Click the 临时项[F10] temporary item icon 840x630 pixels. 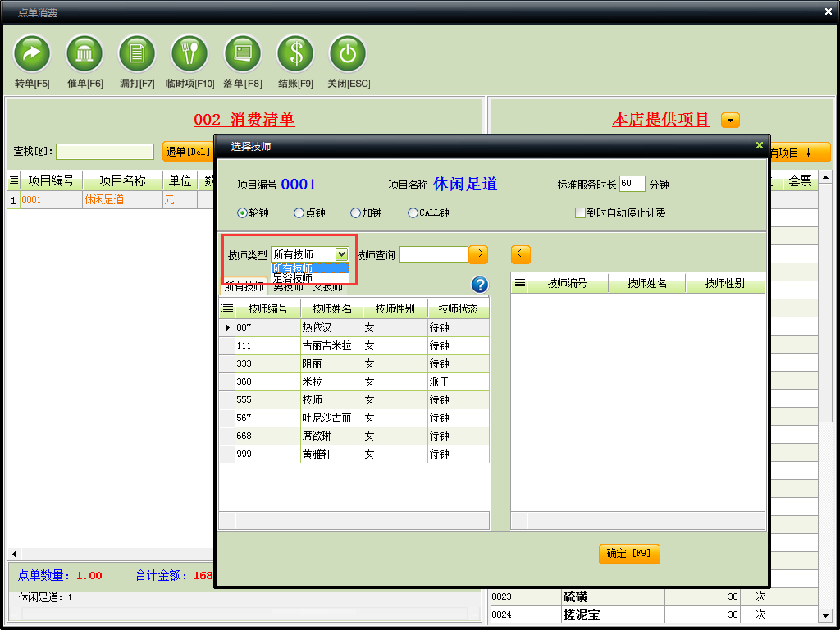click(x=189, y=53)
